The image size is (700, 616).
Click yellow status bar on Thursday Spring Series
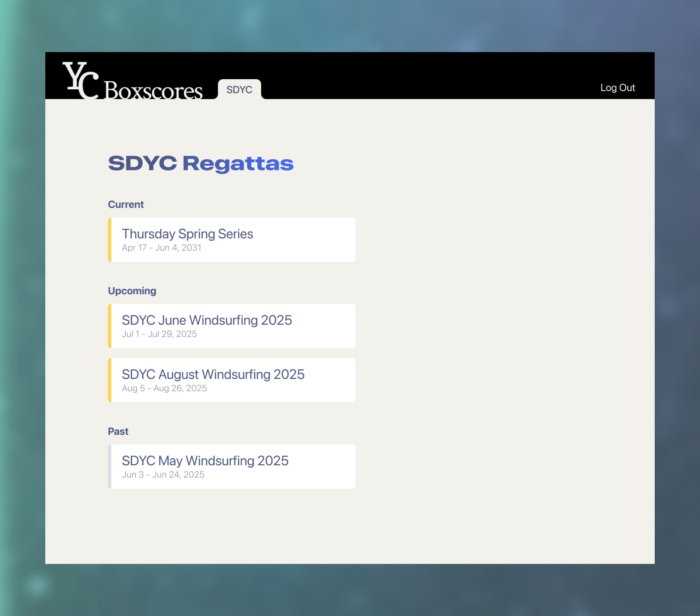pos(110,240)
